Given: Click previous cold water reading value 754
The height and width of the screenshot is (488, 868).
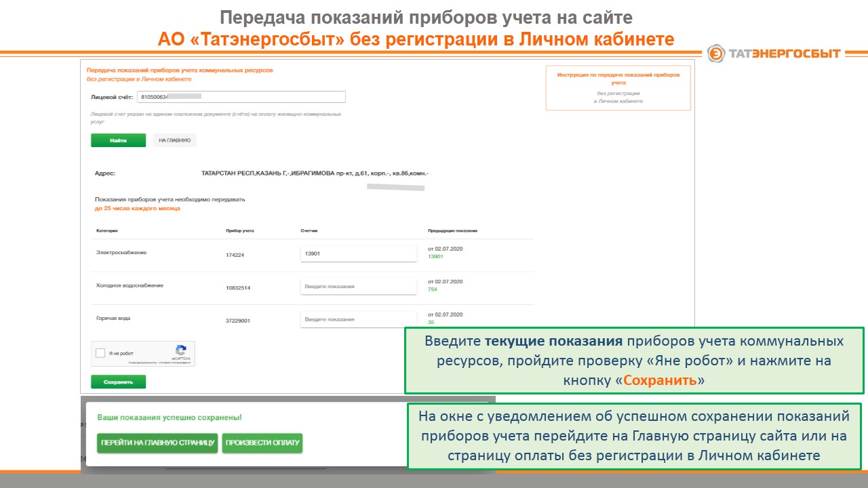Looking at the screenshot, I should [433, 289].
